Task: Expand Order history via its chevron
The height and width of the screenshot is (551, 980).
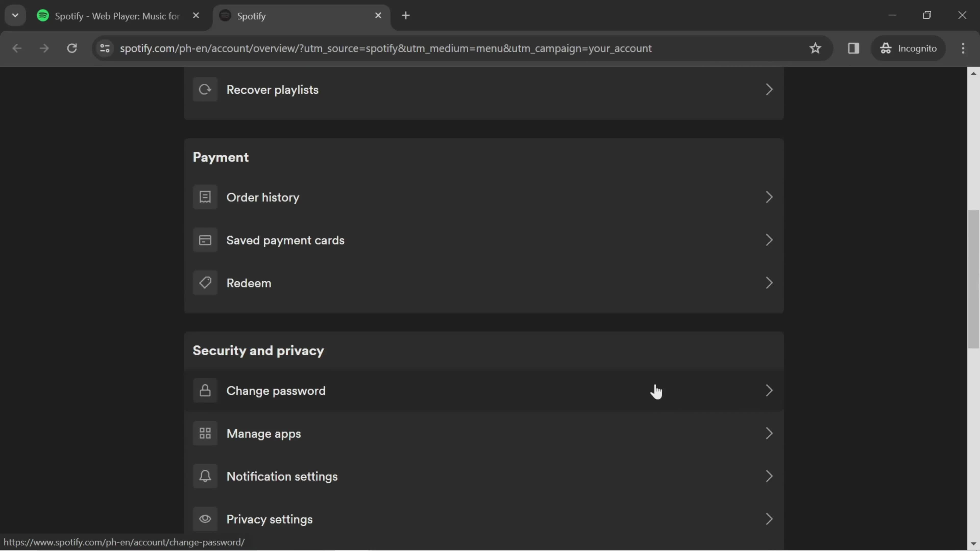Action: point(769,197)
